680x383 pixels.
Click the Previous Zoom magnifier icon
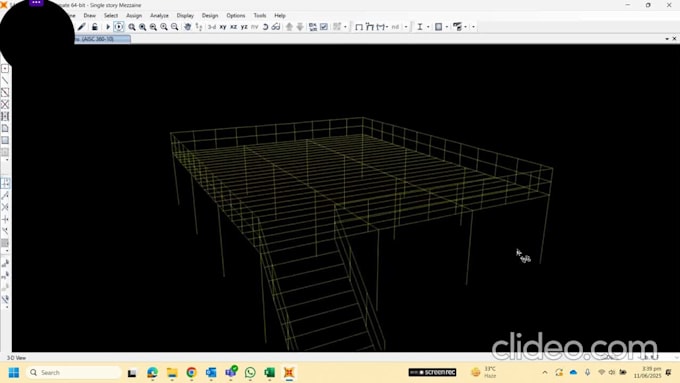point(153,27)
